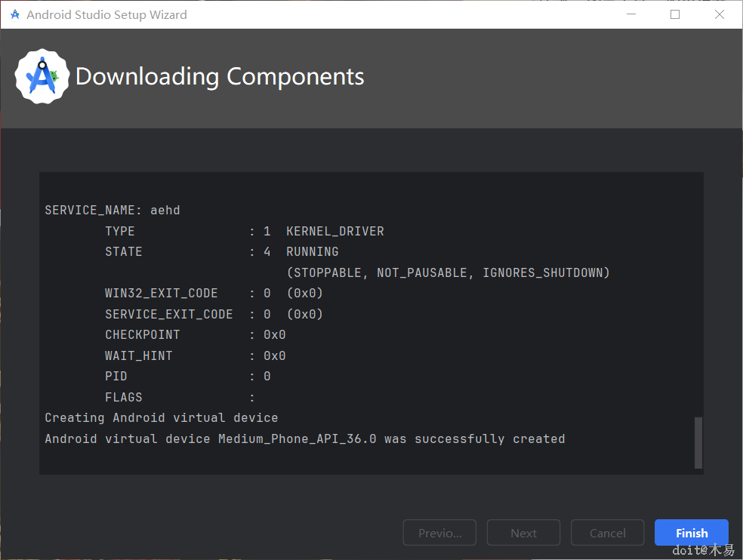Image resolution: width=743 pixels, height=560 pixels.
Task: Click the Android Studio title bar icon
Action: tap(15, 14)
